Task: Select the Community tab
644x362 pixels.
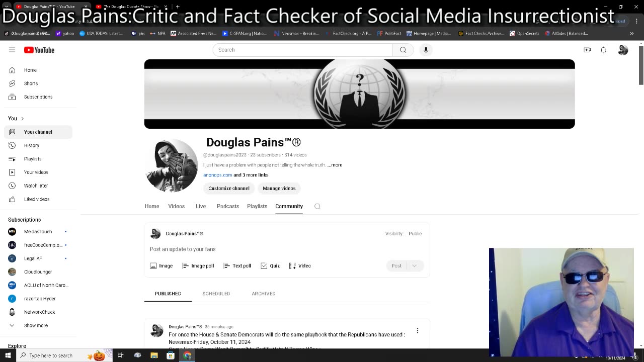Action: point(289,206)
